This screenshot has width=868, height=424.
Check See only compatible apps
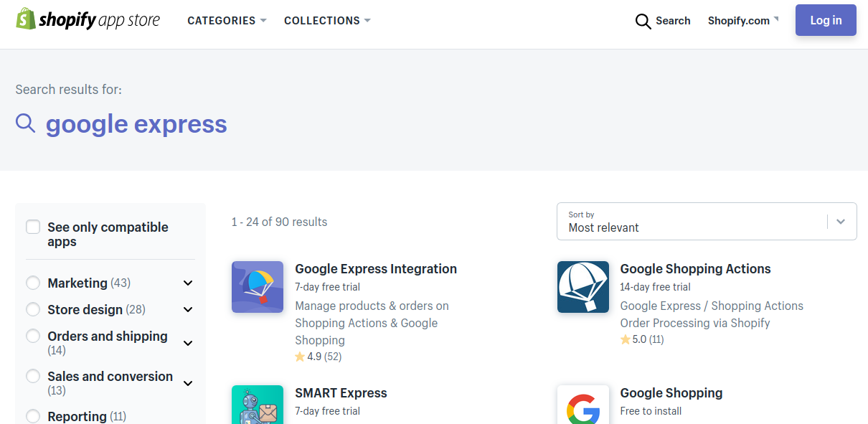[33, 227]
